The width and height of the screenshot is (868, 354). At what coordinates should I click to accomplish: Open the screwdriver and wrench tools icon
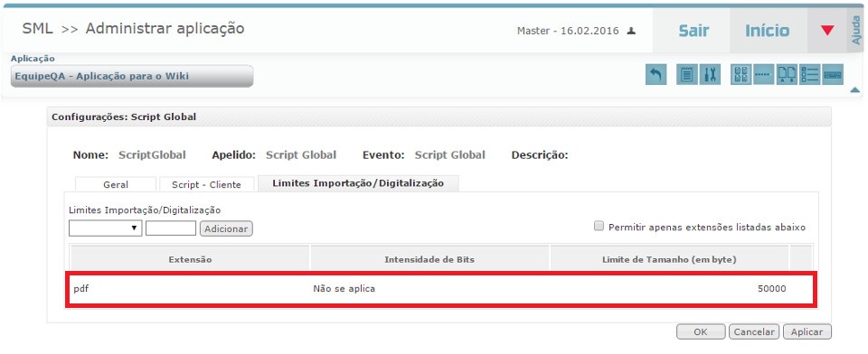[x=710, y=75]
